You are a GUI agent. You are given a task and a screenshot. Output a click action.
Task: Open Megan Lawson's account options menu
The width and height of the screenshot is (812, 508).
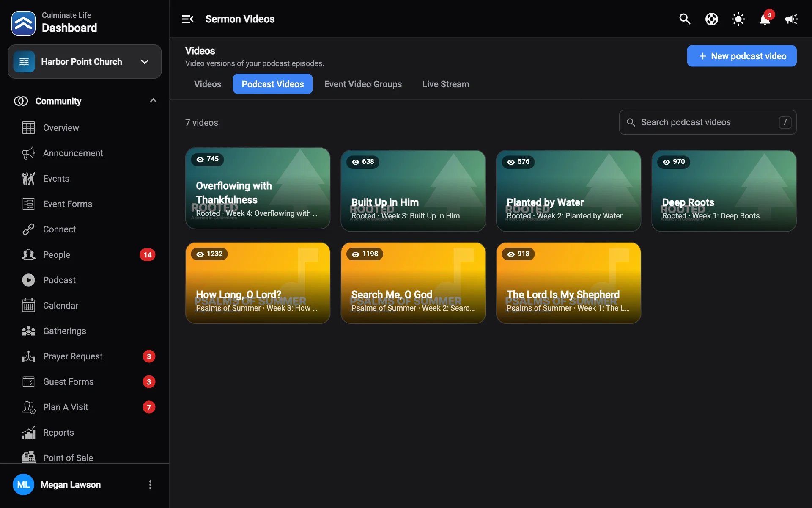point(150,485)
